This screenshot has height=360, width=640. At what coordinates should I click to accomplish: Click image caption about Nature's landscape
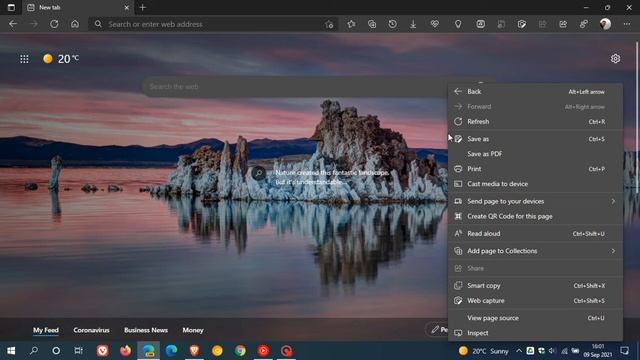332,178
